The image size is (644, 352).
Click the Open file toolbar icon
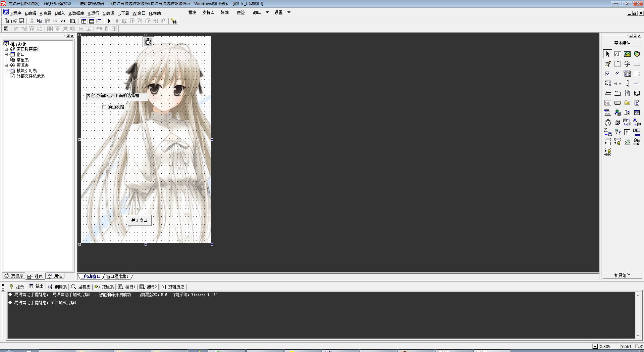coord(14,21)
